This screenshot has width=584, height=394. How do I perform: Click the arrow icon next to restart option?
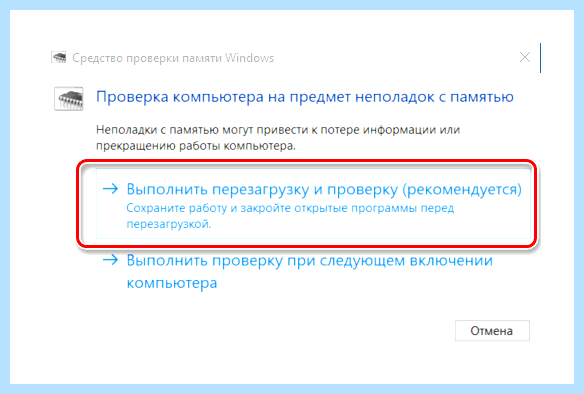(111, 189)
